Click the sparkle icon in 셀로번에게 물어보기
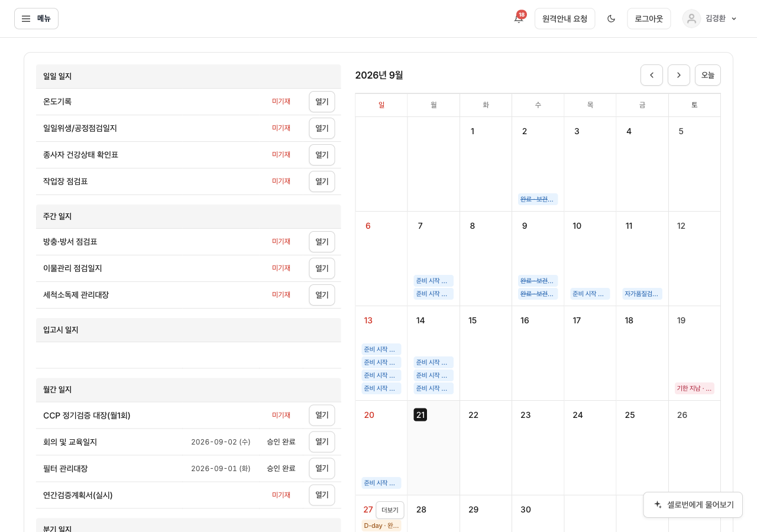Viewport: 757px width, 532px height. [x=658, y=505]
